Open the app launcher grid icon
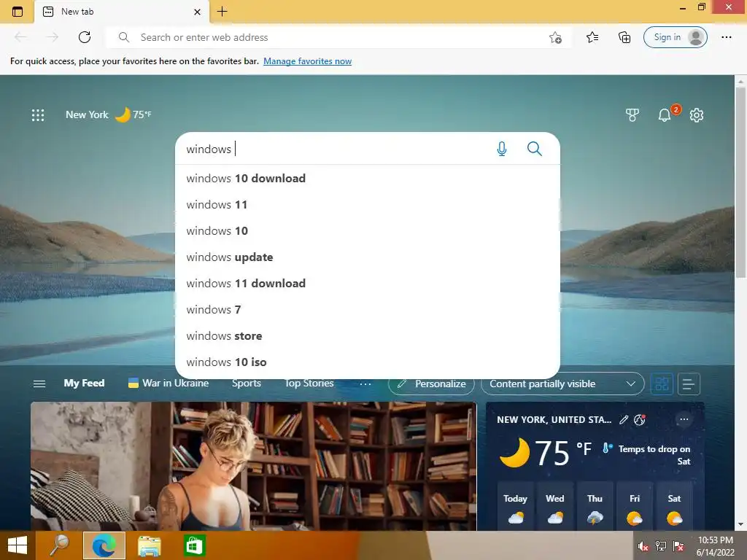 pos(38,114)
